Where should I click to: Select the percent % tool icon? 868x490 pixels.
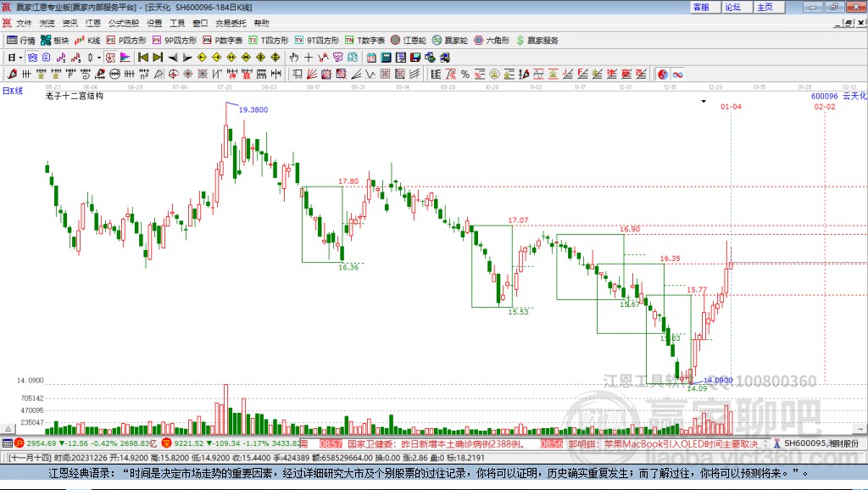point(465,75)
